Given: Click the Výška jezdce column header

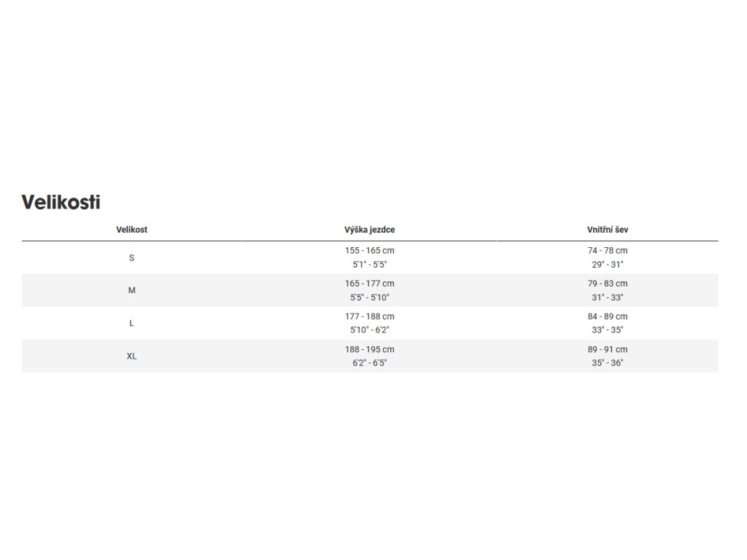Looking at the screenshot, I should coord(369,230).
